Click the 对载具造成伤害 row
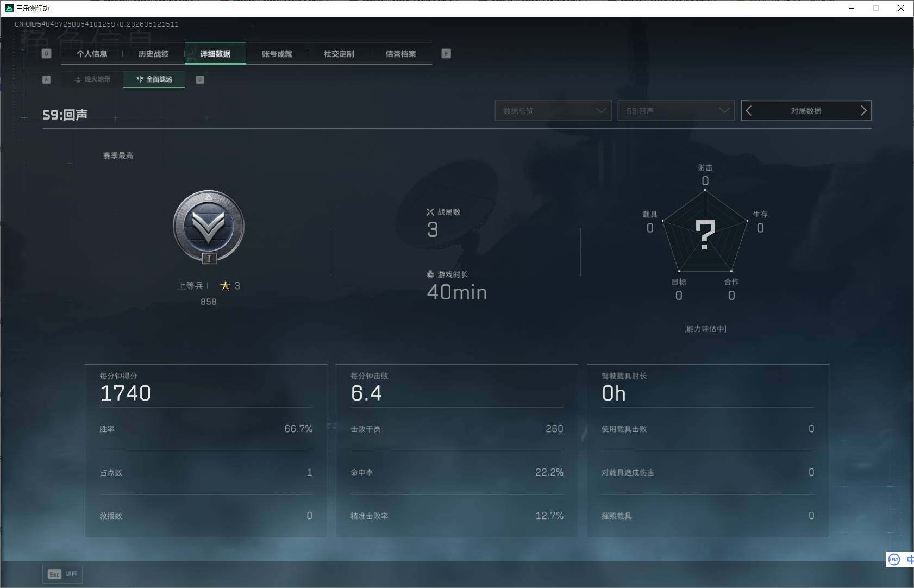Viewport: 914px width, 588px height. 708,472
